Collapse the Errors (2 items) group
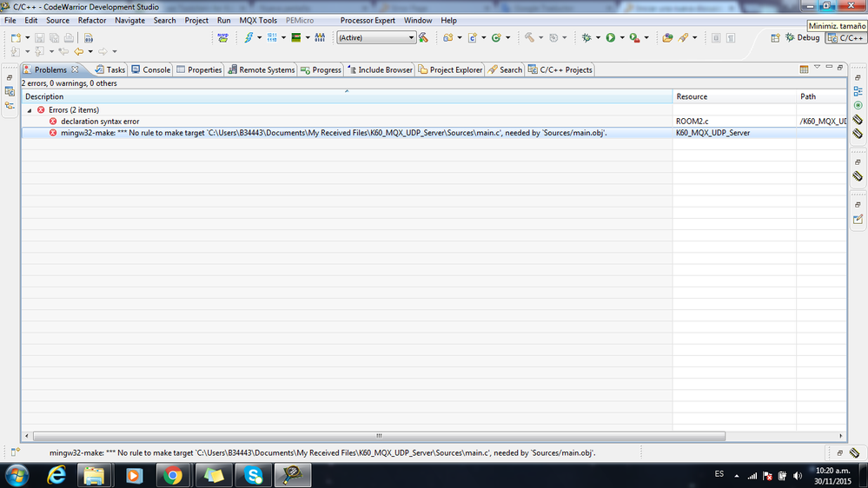868x488 pixels. [30, 110]
